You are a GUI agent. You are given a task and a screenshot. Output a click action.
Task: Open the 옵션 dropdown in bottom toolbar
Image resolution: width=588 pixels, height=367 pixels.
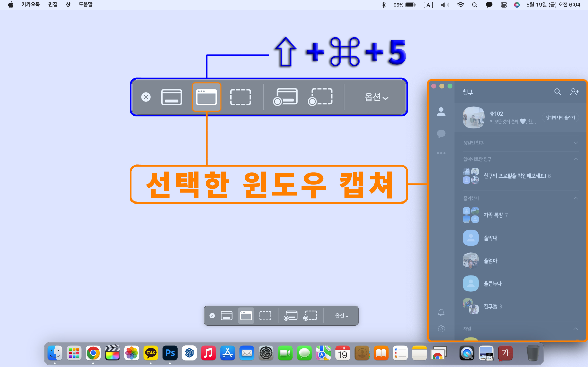[x=341, y=316]
